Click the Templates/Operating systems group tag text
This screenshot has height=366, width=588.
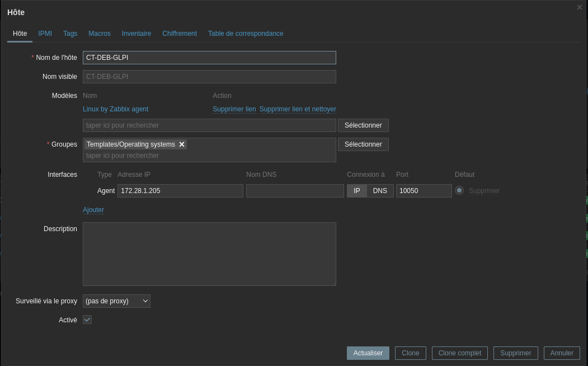131,144
